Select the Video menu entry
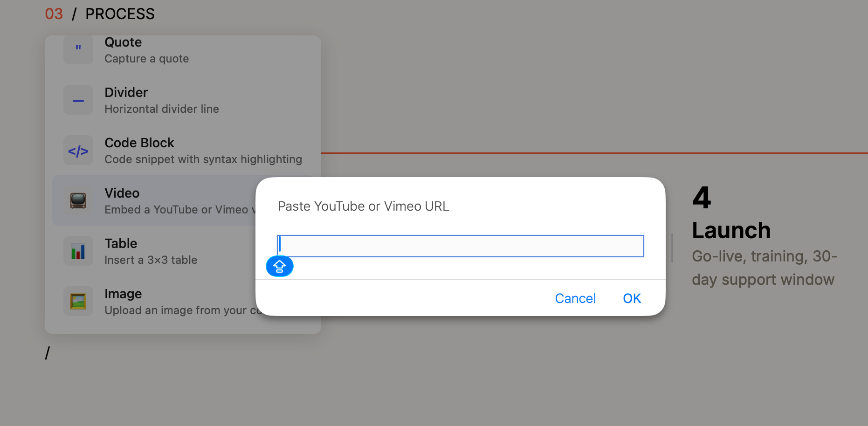The image size is (868, 426). point(154,200)
